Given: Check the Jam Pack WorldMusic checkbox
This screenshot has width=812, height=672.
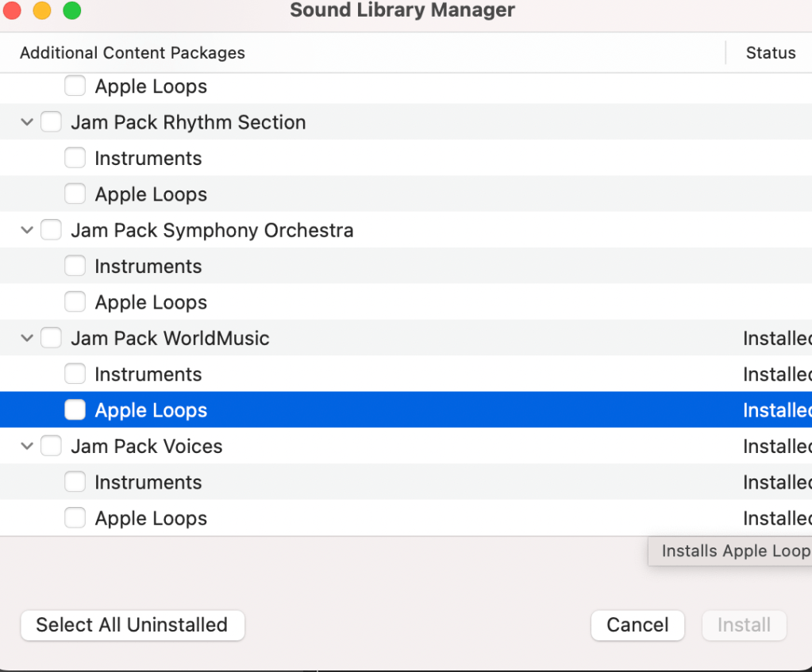Looking at the screenshot, I should (51, 338).
